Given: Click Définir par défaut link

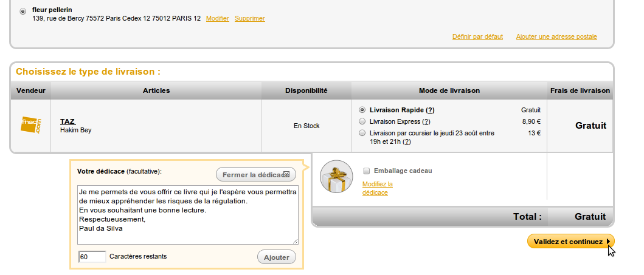Looking at the screenshot, I should [x=477, y=36].
